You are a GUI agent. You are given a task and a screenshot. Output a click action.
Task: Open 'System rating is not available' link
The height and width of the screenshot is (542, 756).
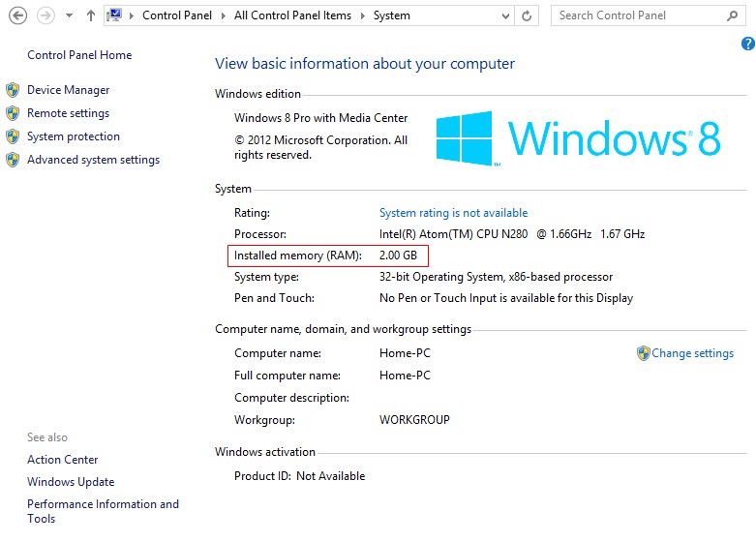453,213
